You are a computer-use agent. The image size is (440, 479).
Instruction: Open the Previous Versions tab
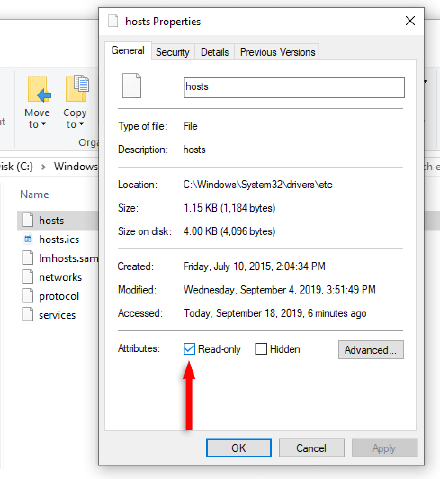pos(277,52)
